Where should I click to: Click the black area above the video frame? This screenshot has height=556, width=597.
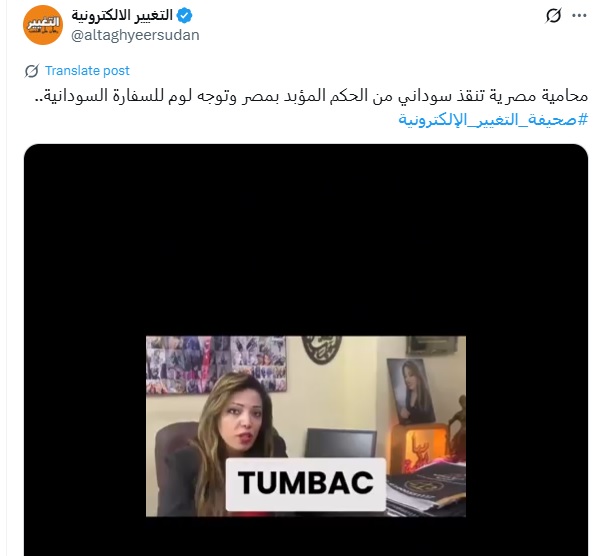click(x=306, y=240)
